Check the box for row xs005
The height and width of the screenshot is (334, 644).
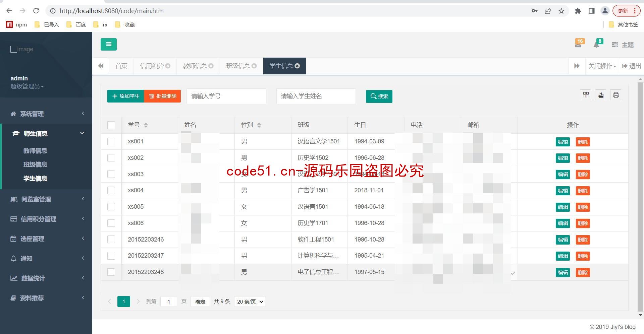[x=111, y=207]
